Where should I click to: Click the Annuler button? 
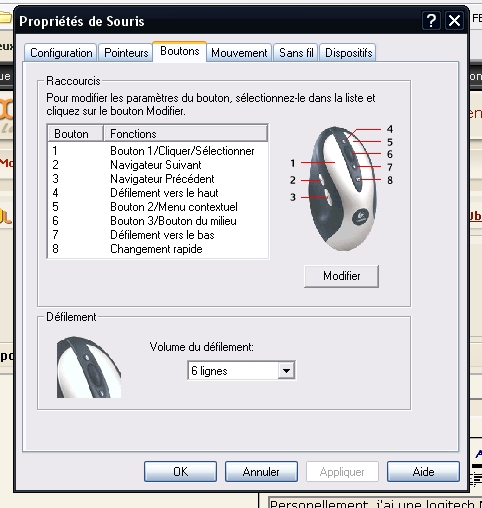pyautogui.click(x=261, y=472)
